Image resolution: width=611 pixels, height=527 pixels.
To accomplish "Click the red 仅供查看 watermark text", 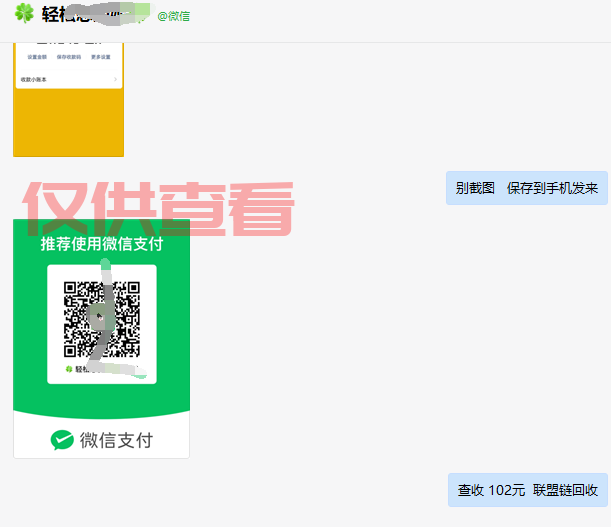I will coord(158,208).
